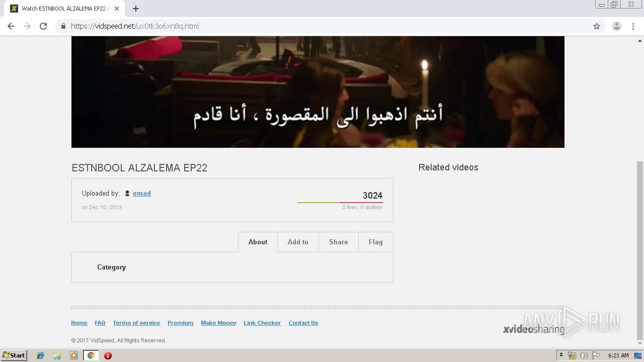Click the likes/dislikes rating bar
644x362 pixels.
340,203
